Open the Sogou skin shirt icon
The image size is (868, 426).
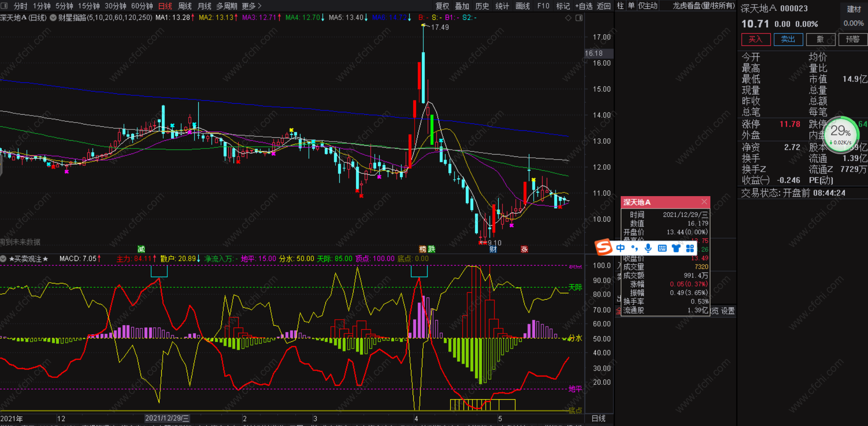click(x=676, y=248)
